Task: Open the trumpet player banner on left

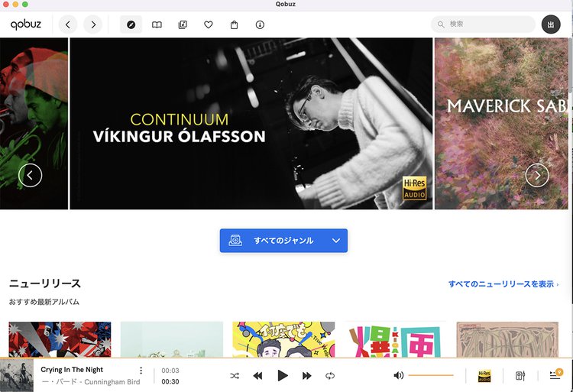Action: 34,124
